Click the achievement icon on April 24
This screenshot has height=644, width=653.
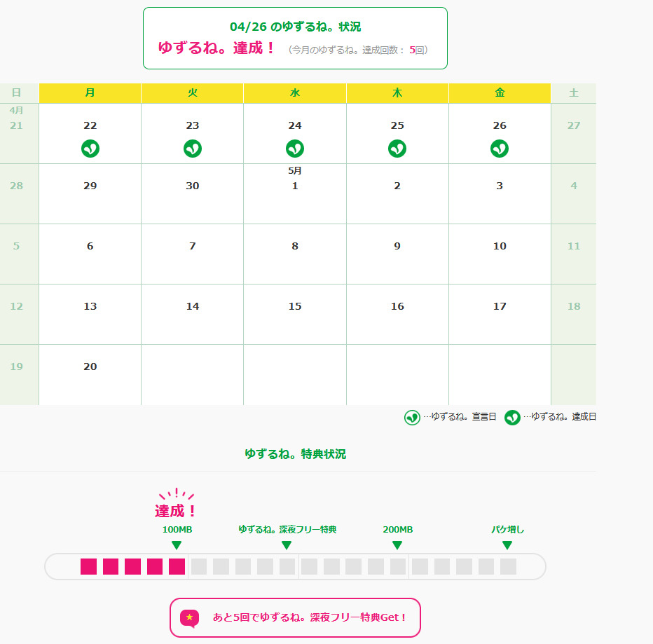tap(295, 149)
